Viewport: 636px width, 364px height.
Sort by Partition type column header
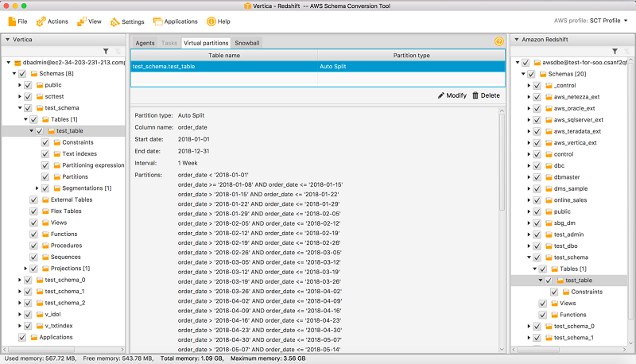411,55
